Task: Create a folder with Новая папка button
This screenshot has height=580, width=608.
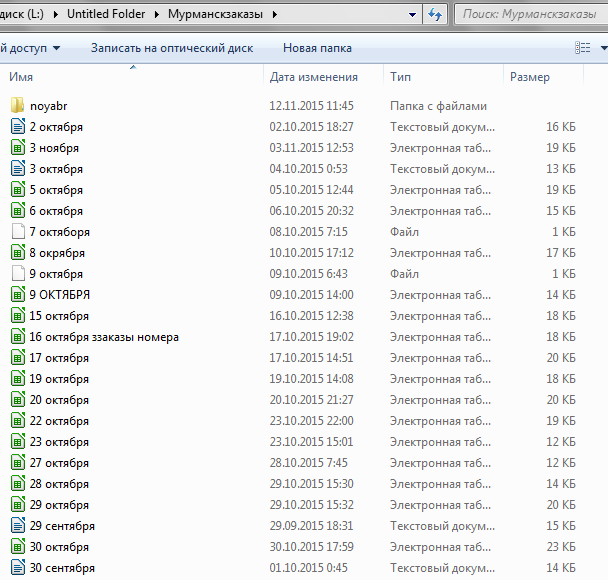Action: tap(317, 48)
